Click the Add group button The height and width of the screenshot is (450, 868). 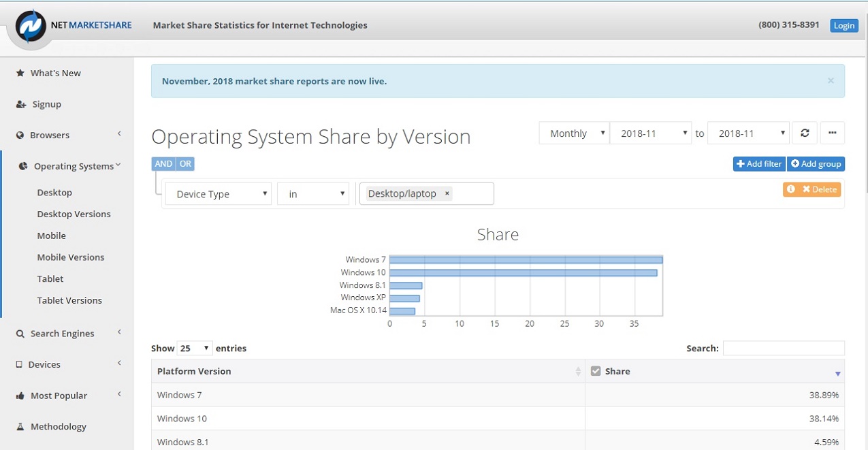click(816, 164)
